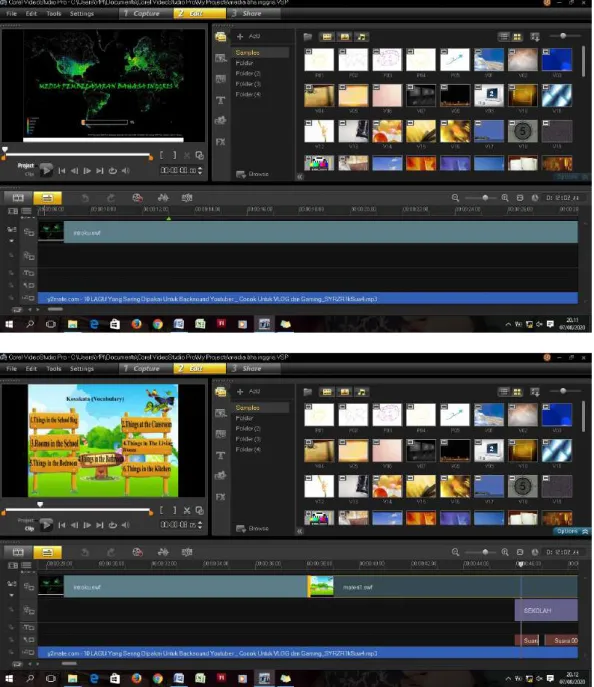Toggle show videos filter in top window
594x687 pixels.
pos(327,37)
